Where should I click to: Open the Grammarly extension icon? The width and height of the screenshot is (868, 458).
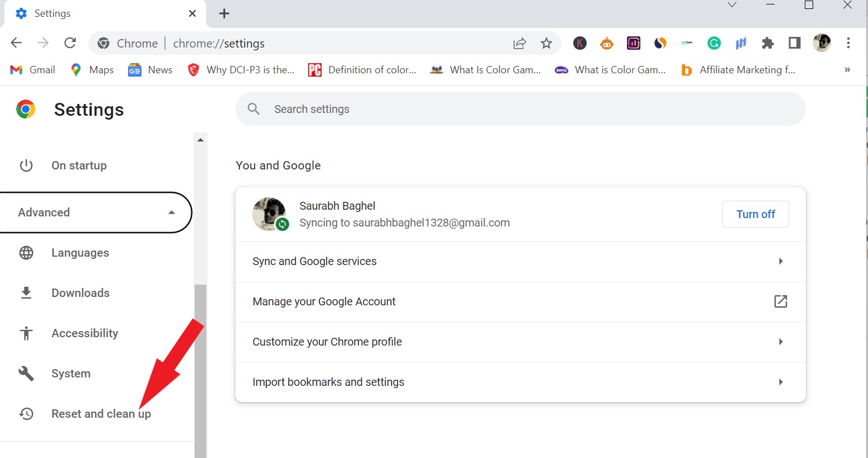pos(714,43)
